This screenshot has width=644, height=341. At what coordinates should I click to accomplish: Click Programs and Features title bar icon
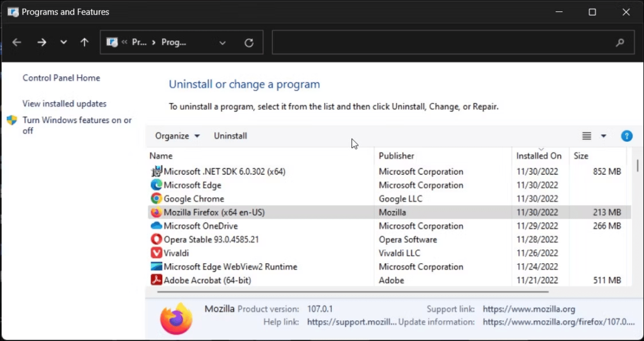pos(13,12)
